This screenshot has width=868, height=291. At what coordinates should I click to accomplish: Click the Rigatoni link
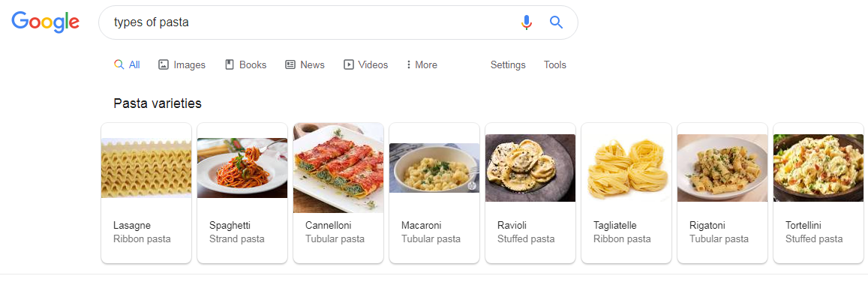pos(707,226)
